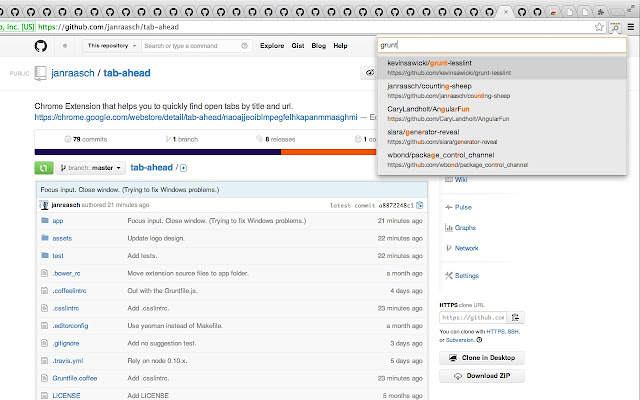This screenshot has height=400, width=640.
Task: Click janraasch avatar in commit row
Action: pos(44,205)
